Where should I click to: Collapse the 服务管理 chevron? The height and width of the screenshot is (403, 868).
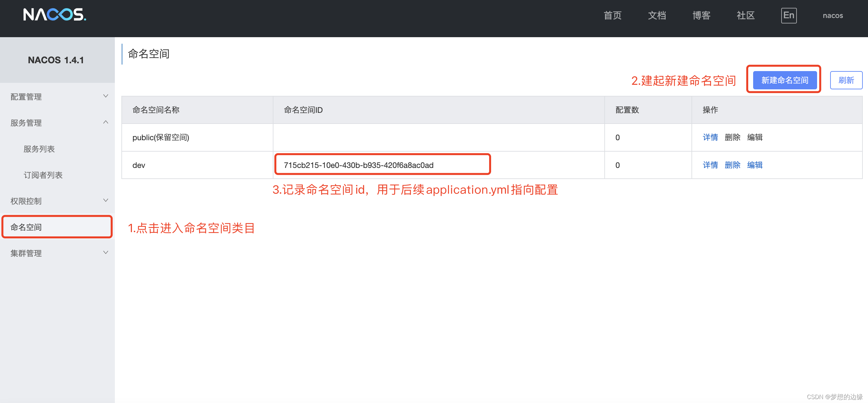tap(105, 122)
